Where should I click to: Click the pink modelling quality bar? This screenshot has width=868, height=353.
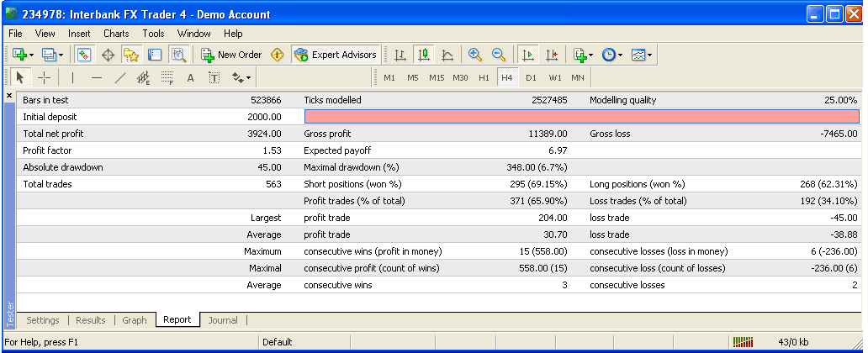coord(581,117)
